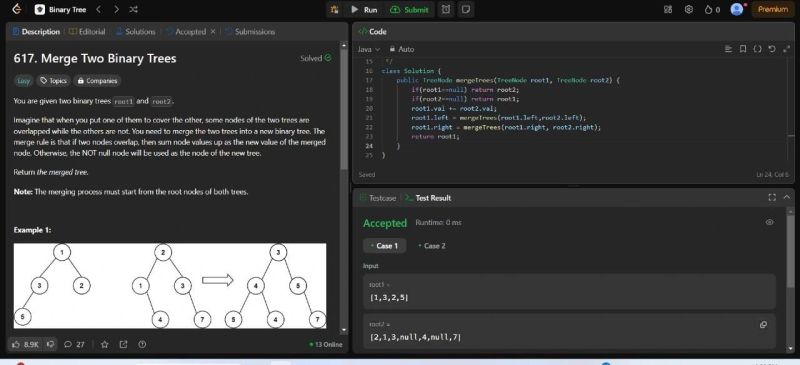Screen dimensions: 800x365
Task: Go to the next problem arrow
Action: tap(117, 9)
